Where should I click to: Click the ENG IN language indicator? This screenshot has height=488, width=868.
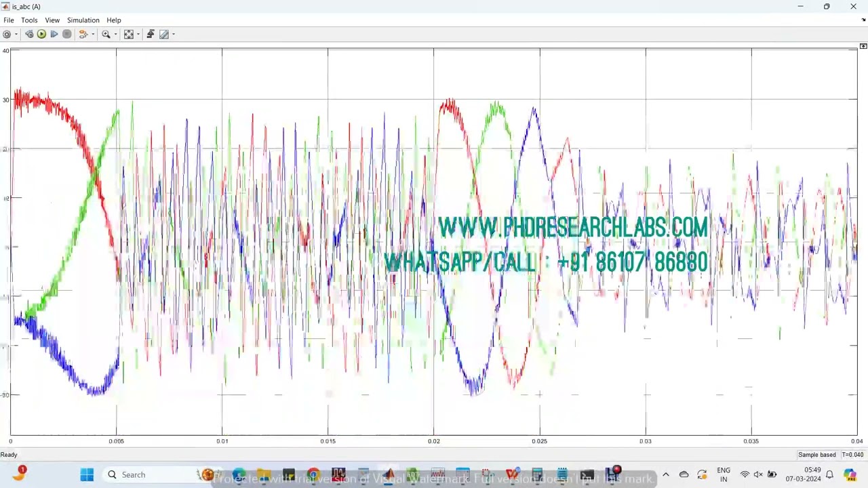click(724, 474)
